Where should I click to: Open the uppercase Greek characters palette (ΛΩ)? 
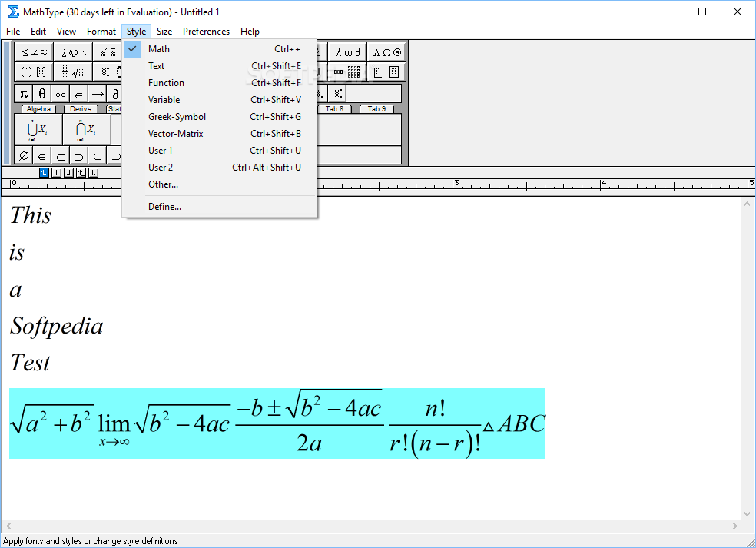(x=386, y=52)
